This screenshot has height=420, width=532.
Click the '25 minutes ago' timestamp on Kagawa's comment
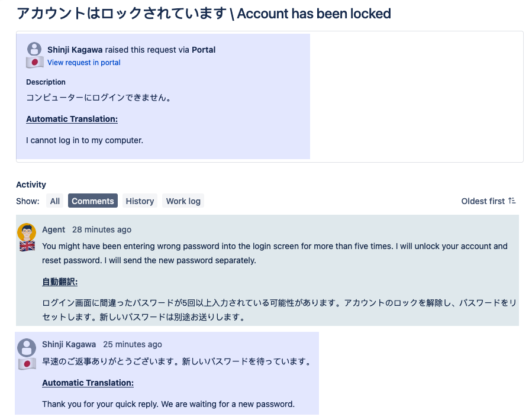tap(132, 344)
